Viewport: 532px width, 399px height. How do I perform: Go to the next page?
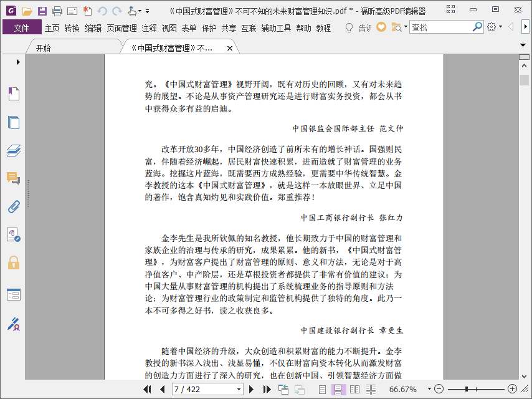[251, 389]
